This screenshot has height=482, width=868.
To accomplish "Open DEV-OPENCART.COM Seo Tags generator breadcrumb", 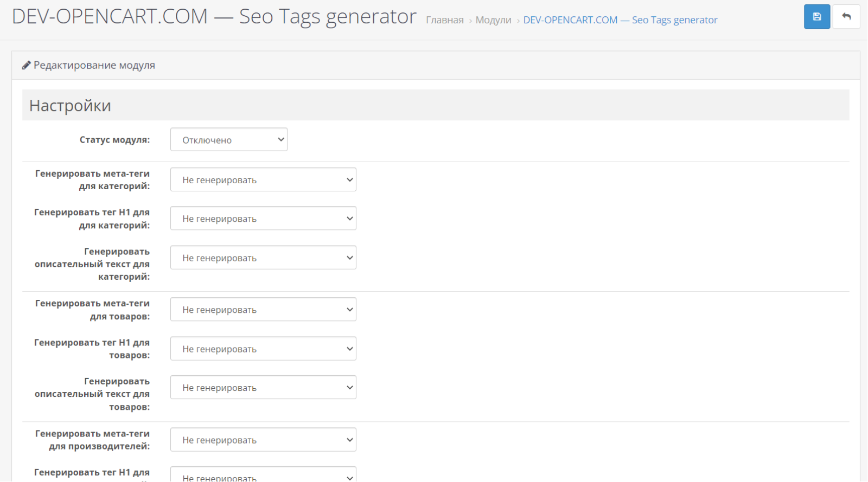I will coord(620,20).
